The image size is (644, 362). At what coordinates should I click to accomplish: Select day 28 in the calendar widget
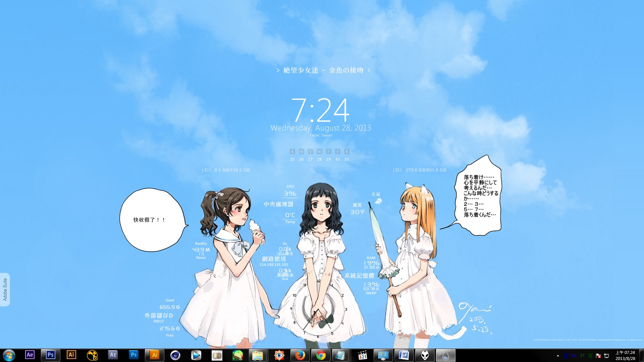point(319,160)
